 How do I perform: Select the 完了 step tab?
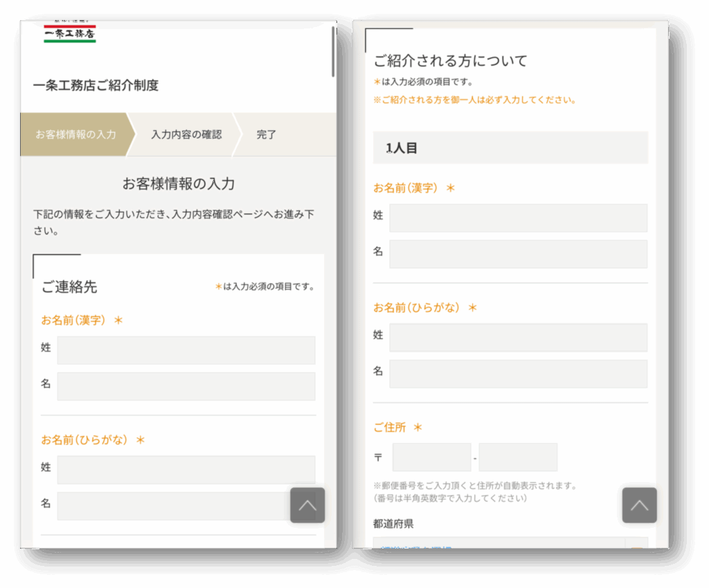[267, 134]
